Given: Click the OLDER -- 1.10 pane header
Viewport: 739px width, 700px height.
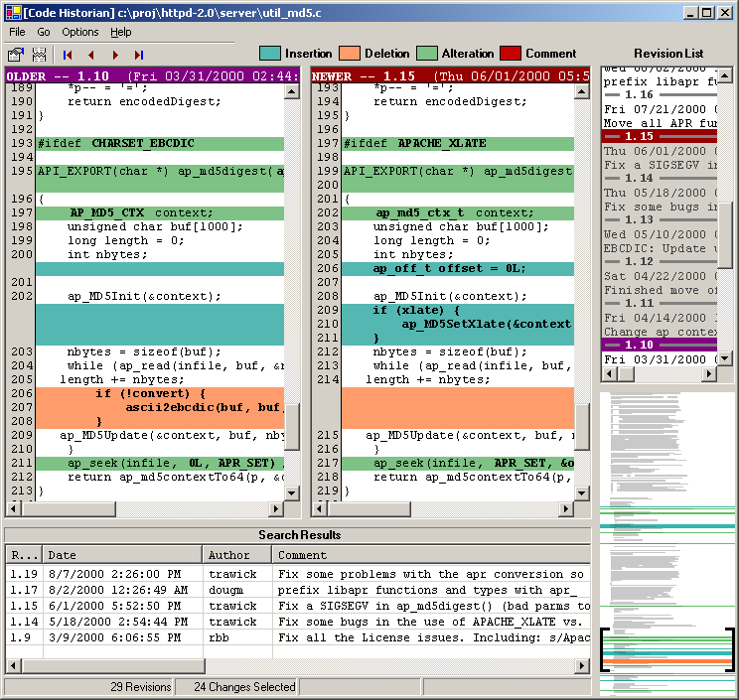Looking at the screenshot, I should click(153, 75).
